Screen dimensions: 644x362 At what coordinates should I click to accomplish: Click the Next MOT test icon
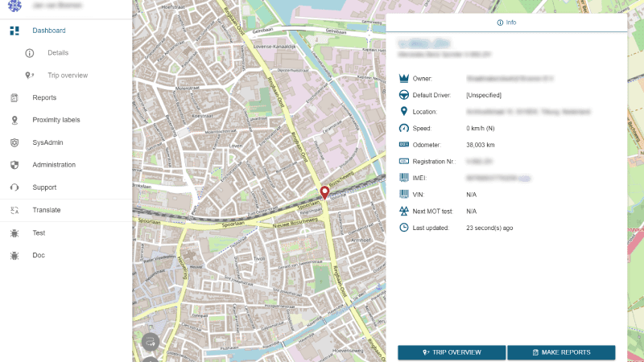pos(404,211)
